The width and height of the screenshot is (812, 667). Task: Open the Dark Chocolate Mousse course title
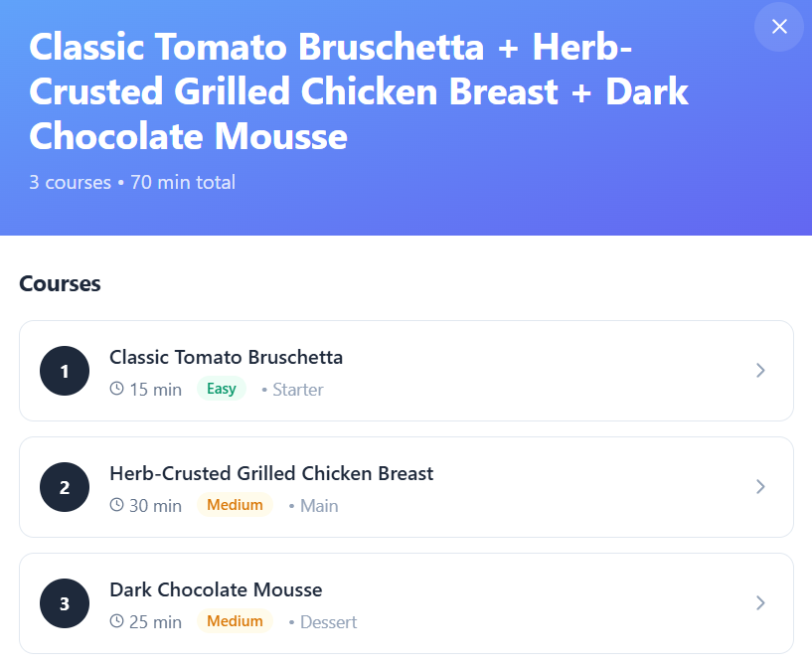coord(216,589)
